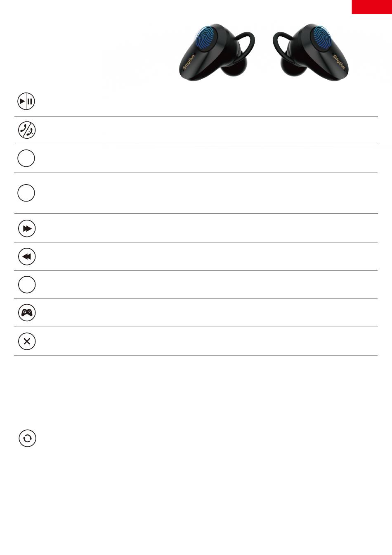This screenshot has width=392, height=555.
Task: Click empty circle directly above the fast-forward icon
Action: pyautogui.click(x=26, y=193)
